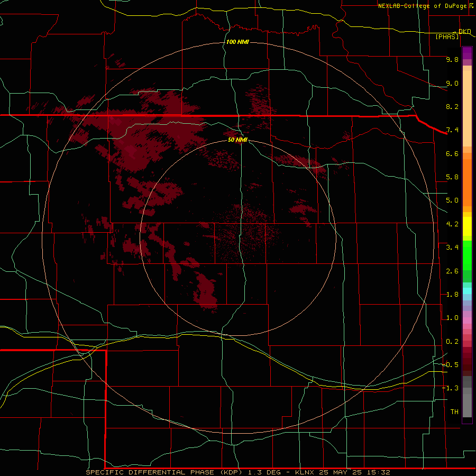Click the TH label at the scale bottom

[x=454, y=412]
